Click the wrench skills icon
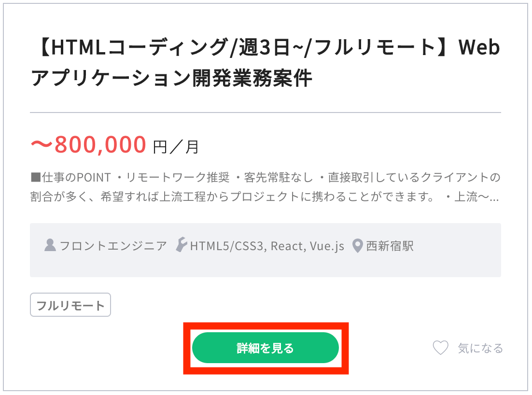The image size is (532, 395). coord(181,246)
